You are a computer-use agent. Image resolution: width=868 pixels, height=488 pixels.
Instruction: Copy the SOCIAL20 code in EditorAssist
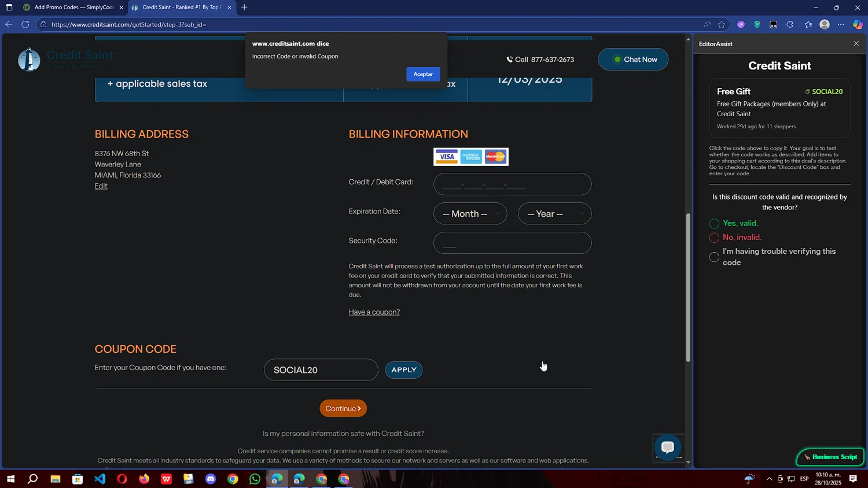[x=824, y=91]
